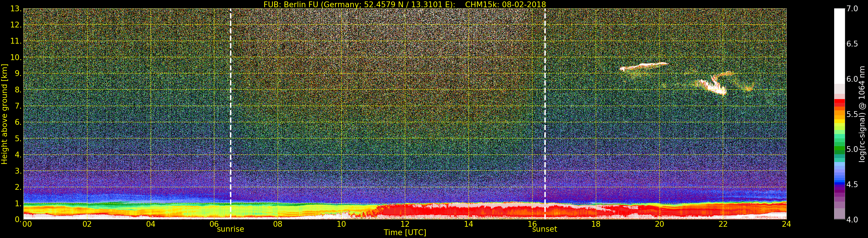This screenshot has width=868, height=238.
Task: Click the 13 km height tick label
Action: click(16, 9)
